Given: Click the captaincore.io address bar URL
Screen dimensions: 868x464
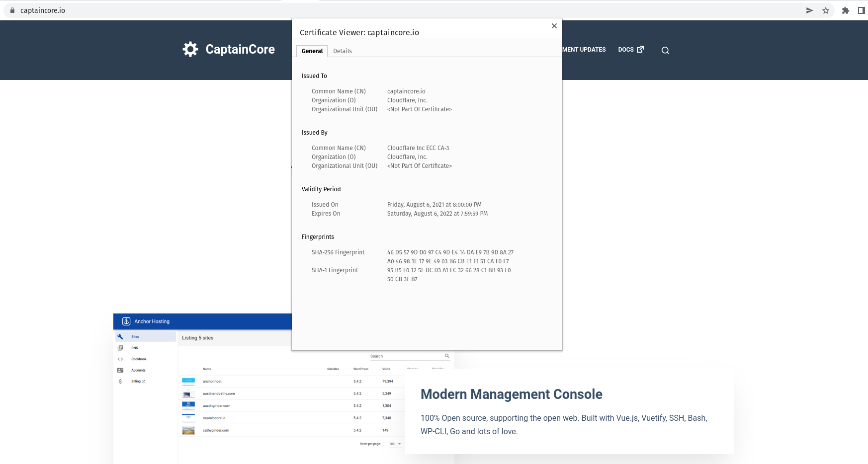Looking at the screenshot, I should tap(43, 10).
